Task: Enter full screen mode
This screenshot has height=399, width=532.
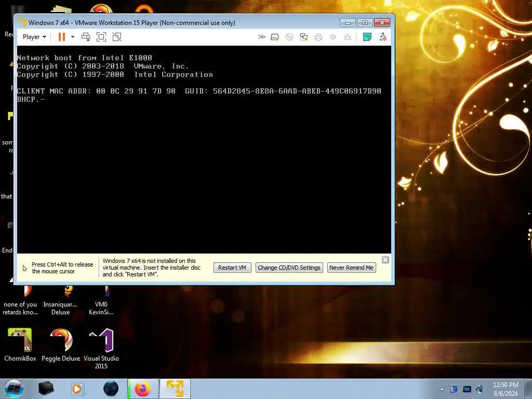Action: click(101, 37)
